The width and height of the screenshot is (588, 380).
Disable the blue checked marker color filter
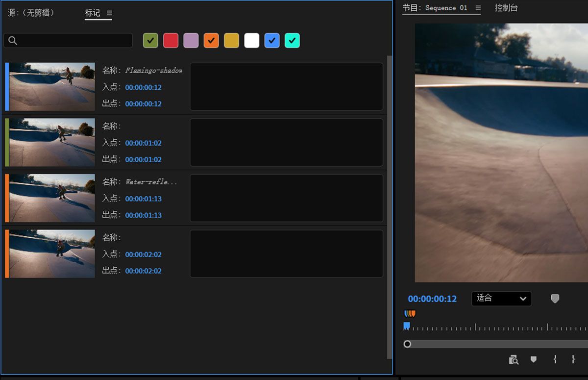point(272,40)
